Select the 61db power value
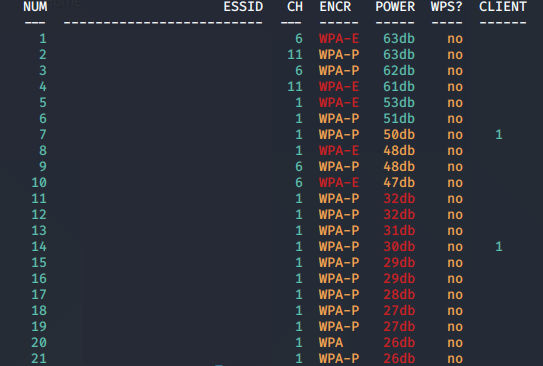 tap(399, 87)
